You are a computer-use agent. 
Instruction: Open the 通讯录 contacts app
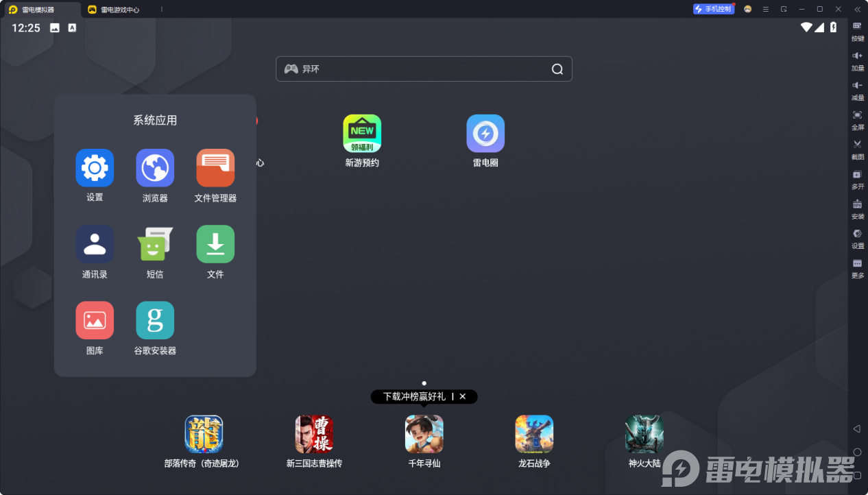(x=95, y=244)
